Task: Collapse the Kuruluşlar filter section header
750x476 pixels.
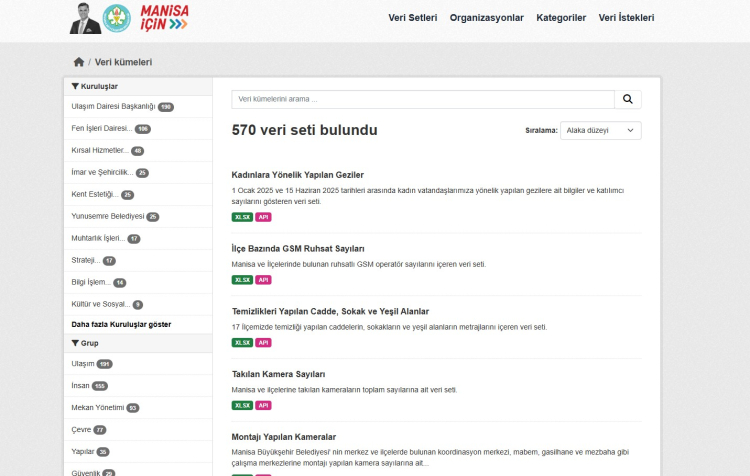Action: (95, 86)
